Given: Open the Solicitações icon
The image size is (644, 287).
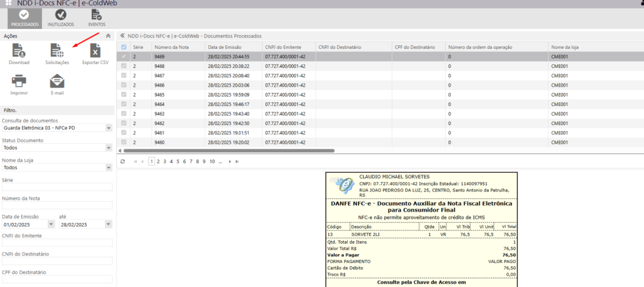Looking at the screenshot, I should [57, 51].
